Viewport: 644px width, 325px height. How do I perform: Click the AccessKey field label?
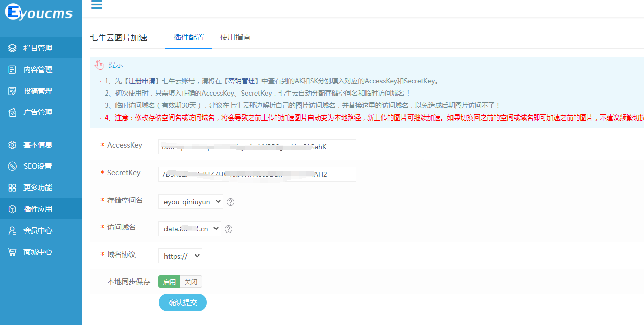pos(125,145)
